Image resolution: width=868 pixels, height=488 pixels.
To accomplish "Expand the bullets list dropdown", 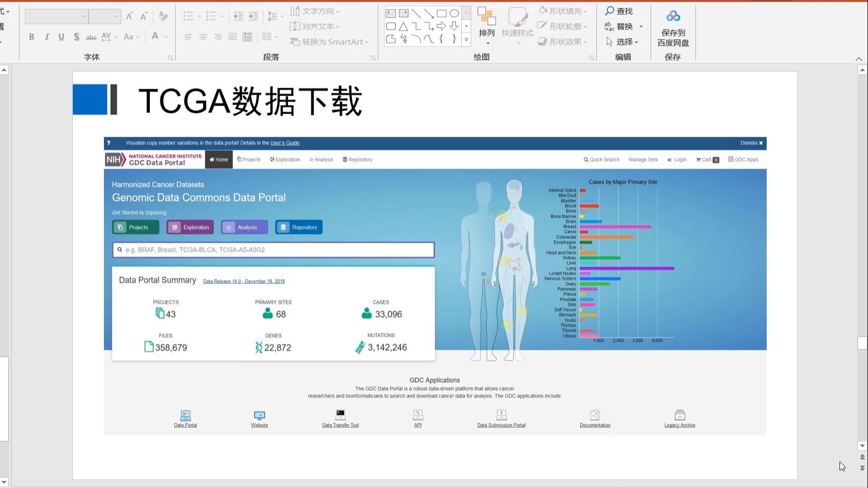I will pos(199,16).
